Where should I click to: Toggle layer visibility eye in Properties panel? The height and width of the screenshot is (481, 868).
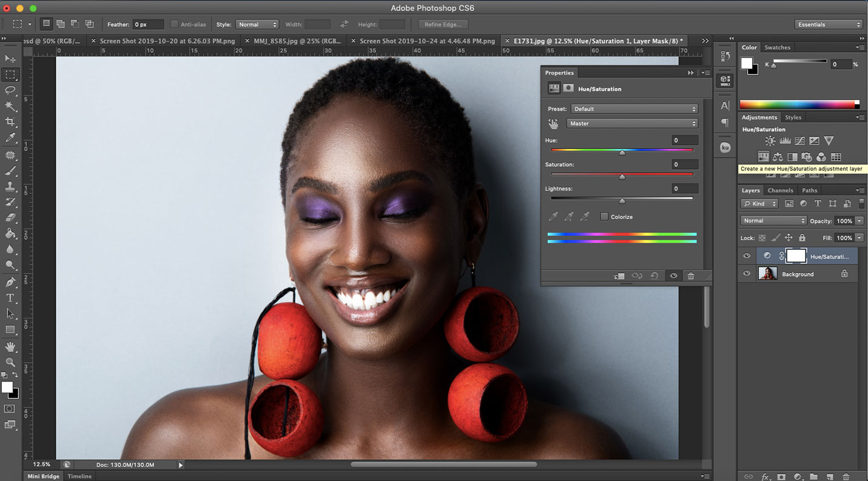pos(673,276)
